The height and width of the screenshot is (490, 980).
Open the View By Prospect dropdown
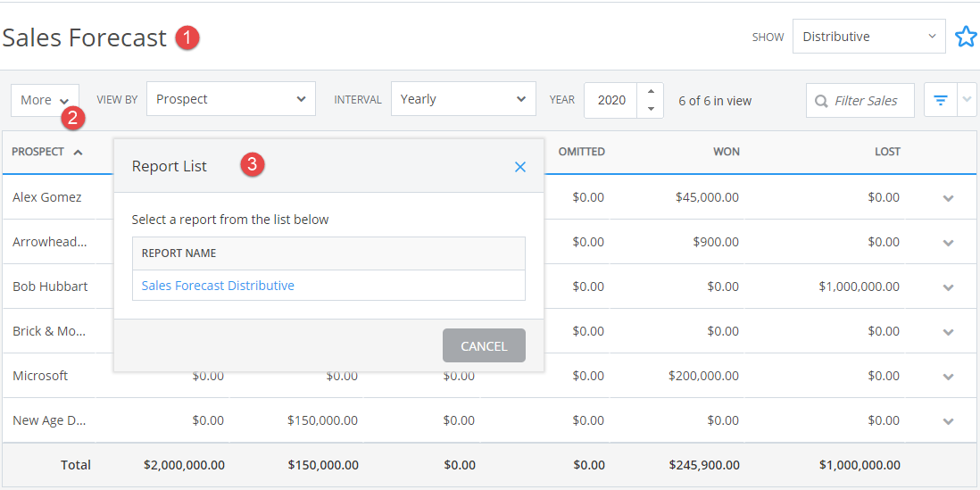coord(231,99)
